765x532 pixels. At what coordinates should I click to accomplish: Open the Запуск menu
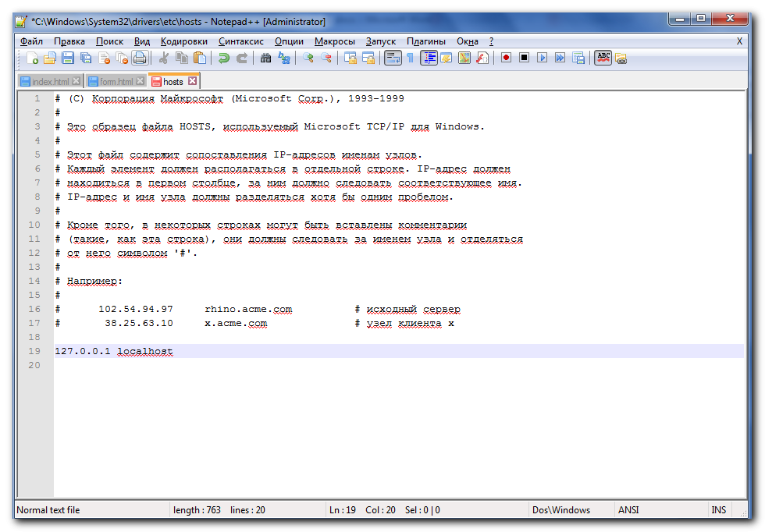coord(381,41)
